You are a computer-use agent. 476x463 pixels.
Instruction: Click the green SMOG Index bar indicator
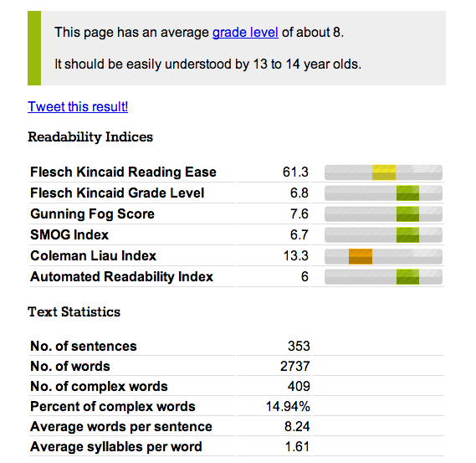point(407,235)
